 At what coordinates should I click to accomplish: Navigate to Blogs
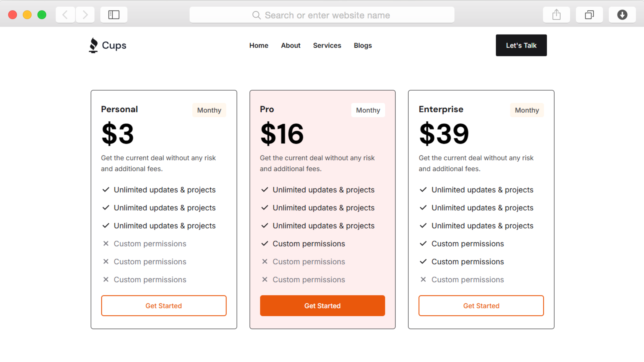(x=363, y=46)
